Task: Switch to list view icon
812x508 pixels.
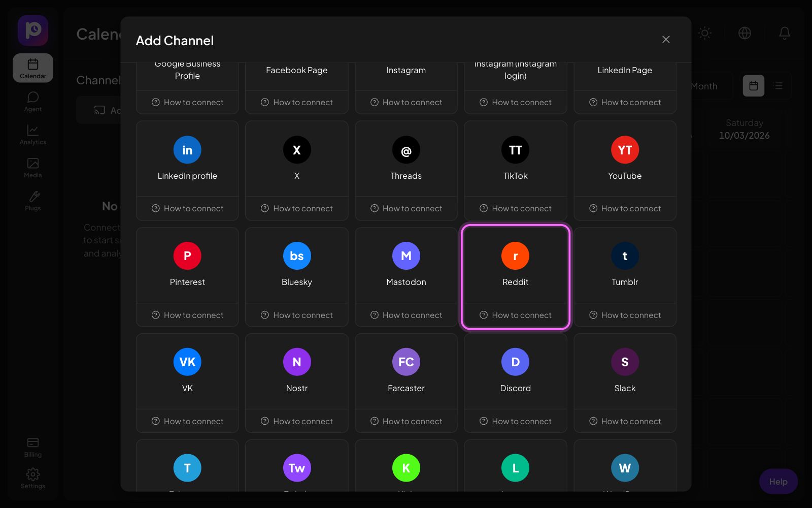Action: point(779,86)
